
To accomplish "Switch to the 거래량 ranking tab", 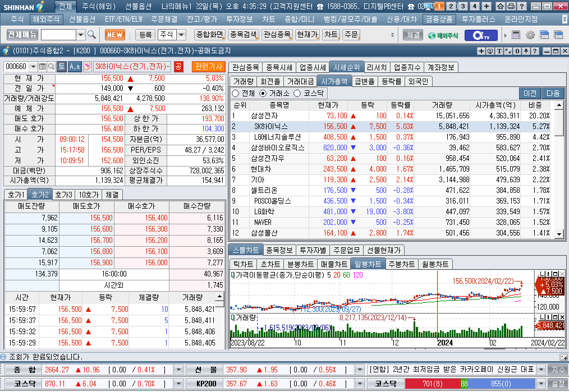I will [243, 81].
